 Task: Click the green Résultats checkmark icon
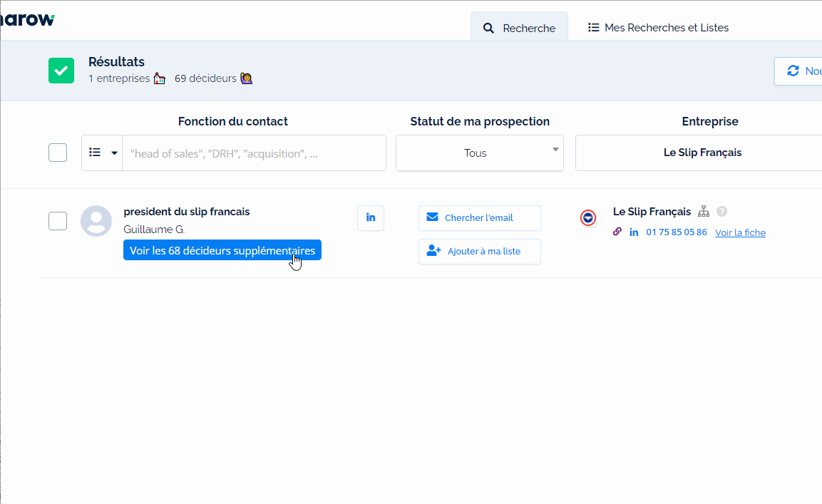[x=61, y=71]
